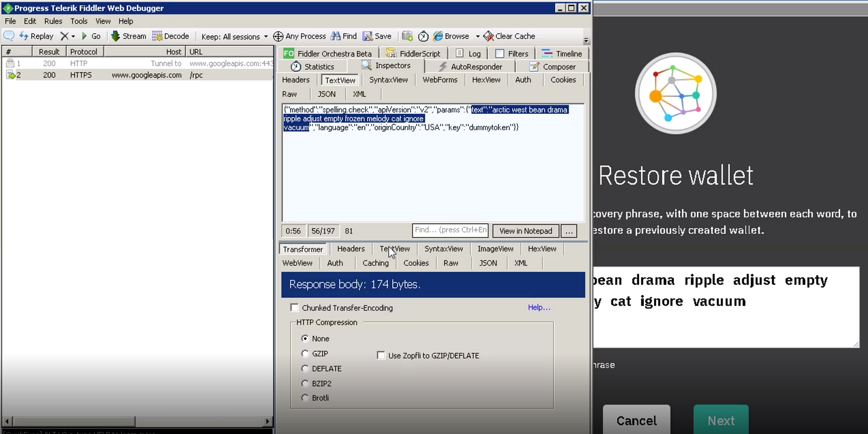Open the Help menu
Screen dimensions: 868x434
126,21
